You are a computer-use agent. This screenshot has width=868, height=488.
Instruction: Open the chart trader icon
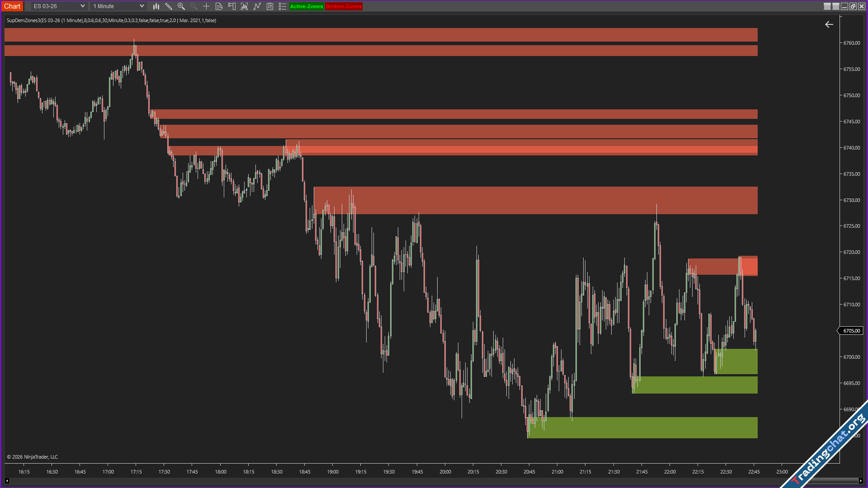click(232, 6)
